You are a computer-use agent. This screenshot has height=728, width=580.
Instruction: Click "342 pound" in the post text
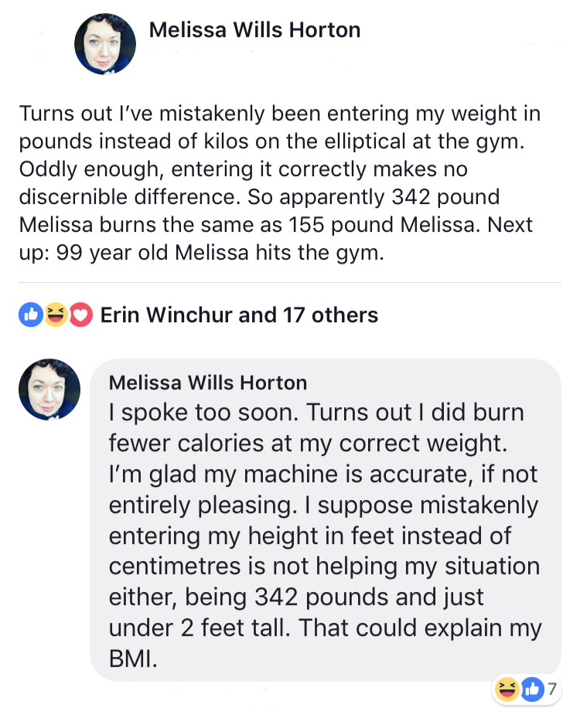tap(445, 197)
